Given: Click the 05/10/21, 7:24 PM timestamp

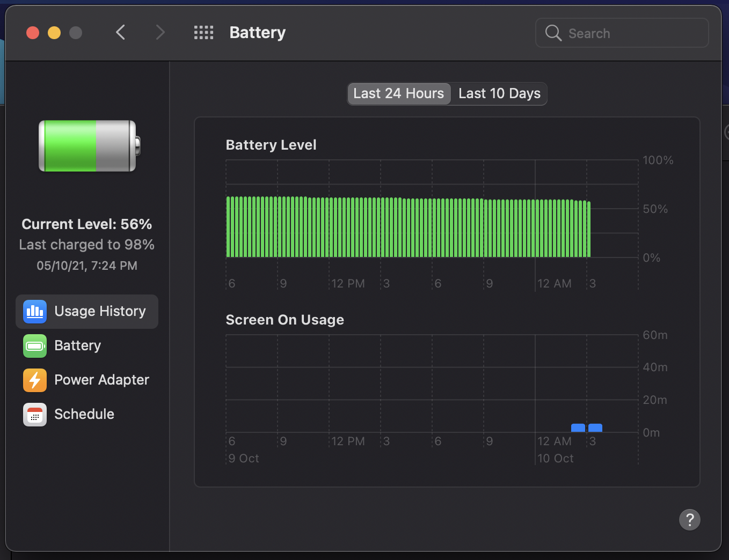Looking at the screenshot, I should coord(87,266).
